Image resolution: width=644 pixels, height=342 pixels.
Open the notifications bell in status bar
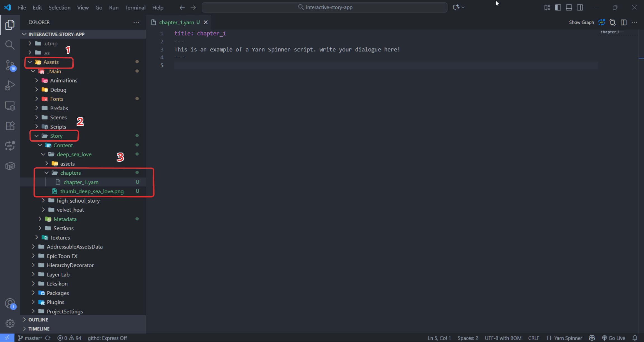point(636,338)
